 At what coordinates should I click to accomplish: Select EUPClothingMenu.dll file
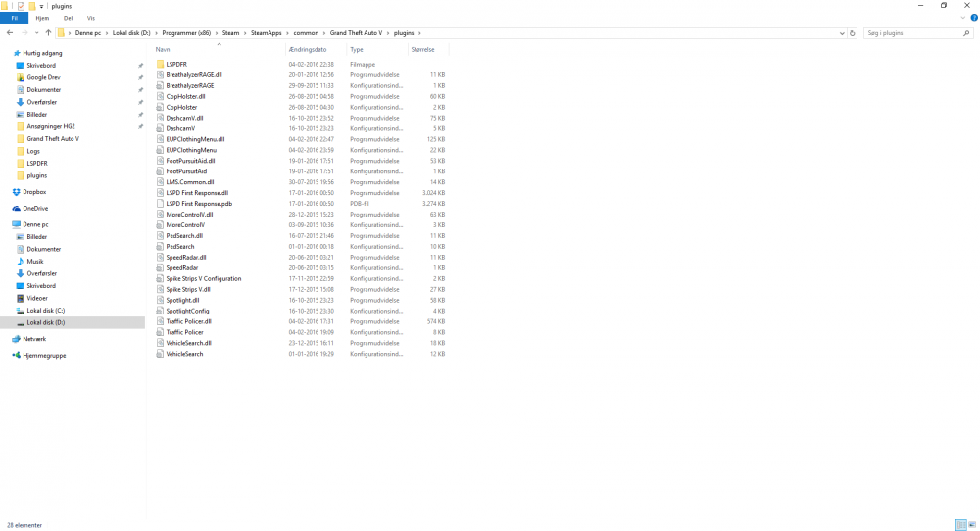(195, 139)
